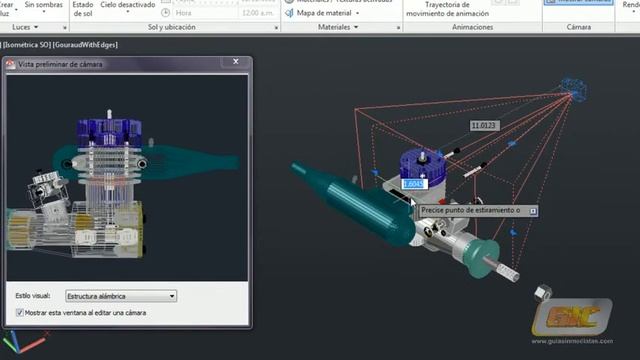
Task: Click the prompt options icon at tooltip end
Action: [x=533, y=211]
